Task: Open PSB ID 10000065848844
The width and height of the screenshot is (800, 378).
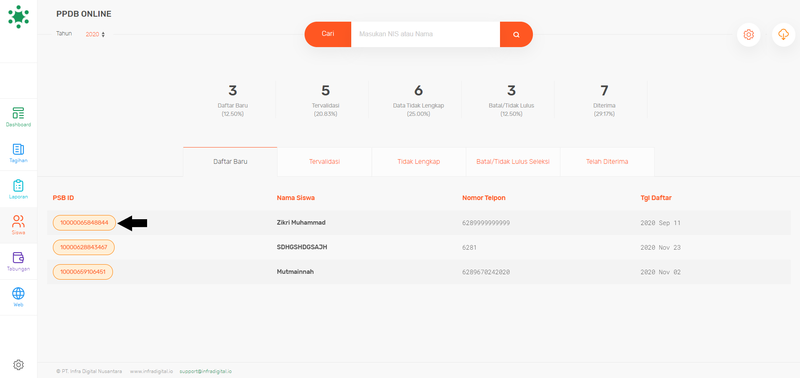Action: point(84,223)
